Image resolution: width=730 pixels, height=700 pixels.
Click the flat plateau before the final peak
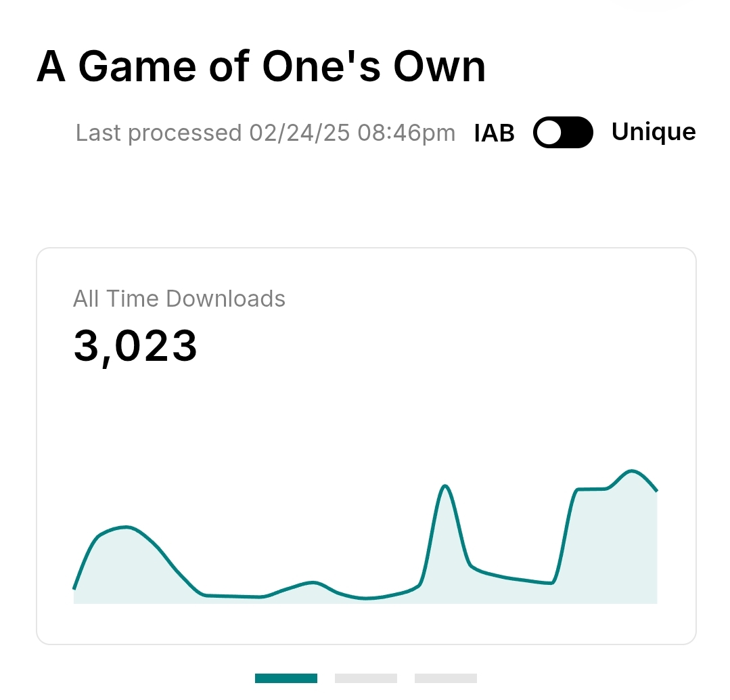(x=591, y=489)
